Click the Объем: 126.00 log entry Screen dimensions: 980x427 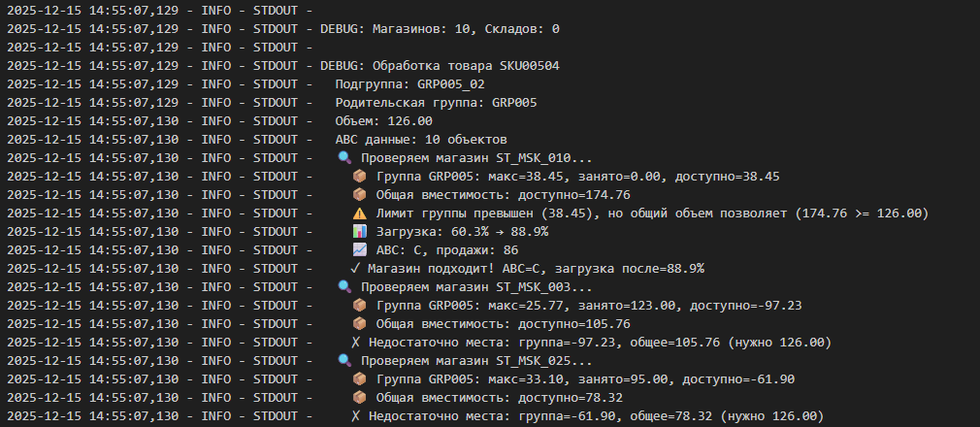tap(383, 120)
